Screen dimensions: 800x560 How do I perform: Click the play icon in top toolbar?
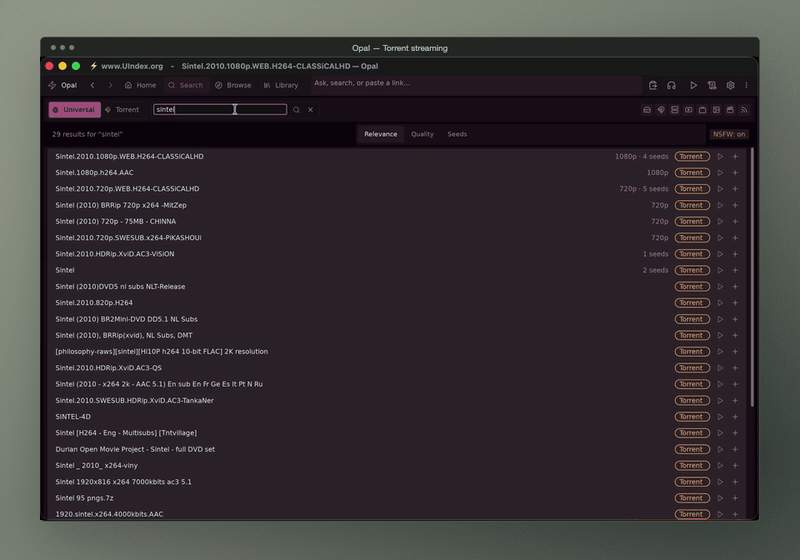[x=693, y=85]
